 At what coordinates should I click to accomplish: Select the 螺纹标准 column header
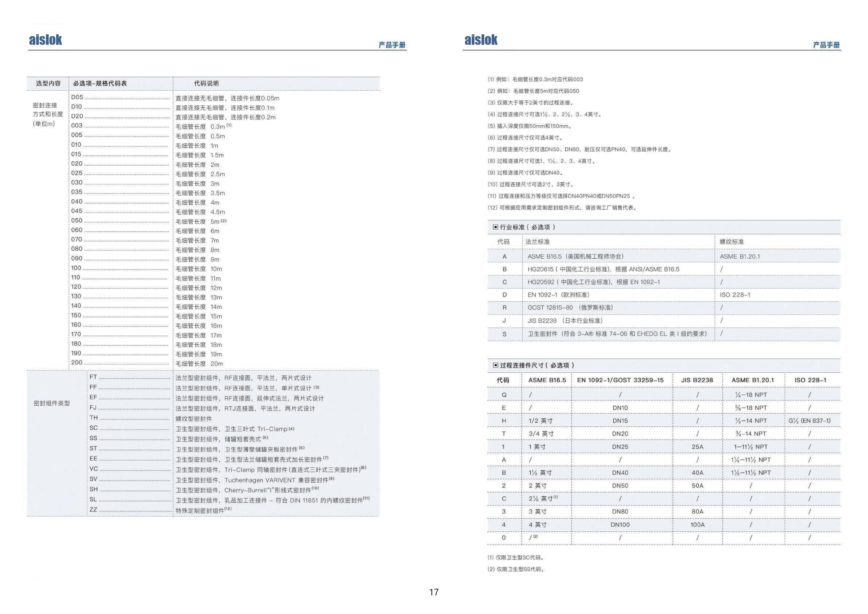click(732, 242)
